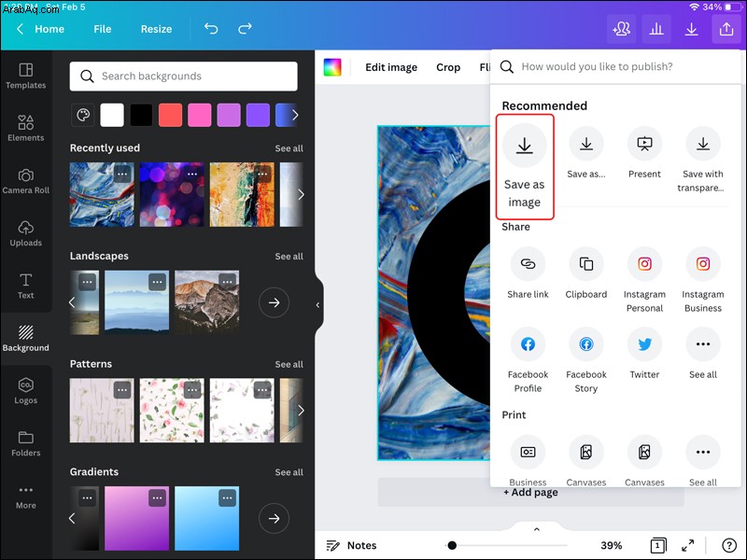This screenshot has width=747, height=560.
Task: Click the Add page button
Action: (530, 493)
